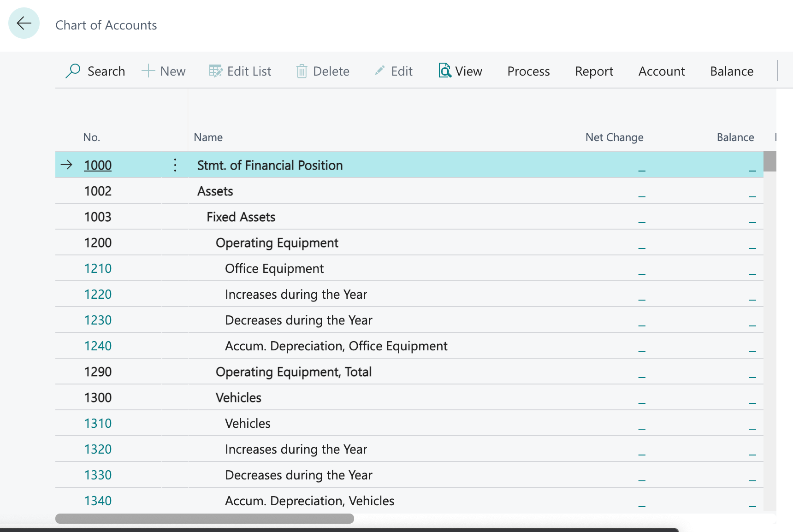Select the Fixed Assets row
The image size is (793, 532).
click(x=409, y=217)
